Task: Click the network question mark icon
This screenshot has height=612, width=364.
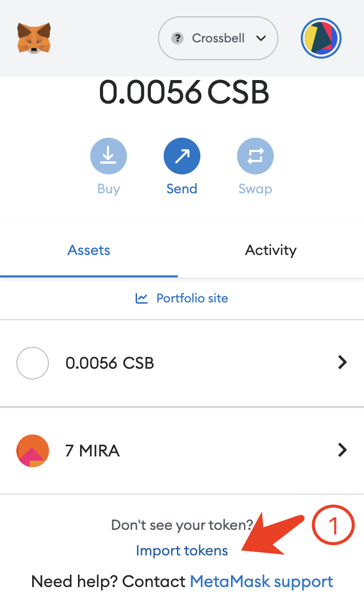Action: pyautogui.click(x=177, y=38)
